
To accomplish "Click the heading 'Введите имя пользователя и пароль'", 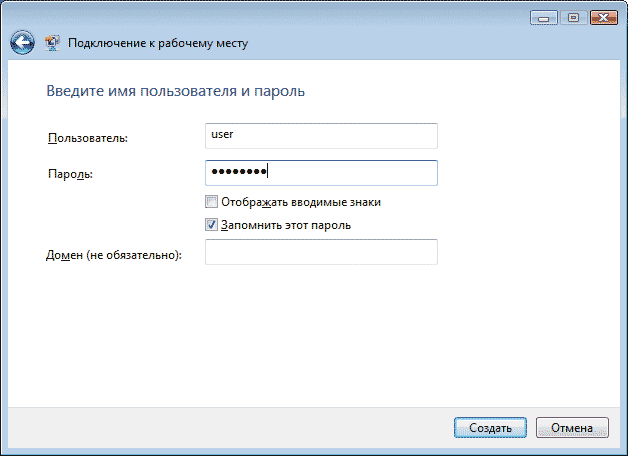I will click(176, 91).
